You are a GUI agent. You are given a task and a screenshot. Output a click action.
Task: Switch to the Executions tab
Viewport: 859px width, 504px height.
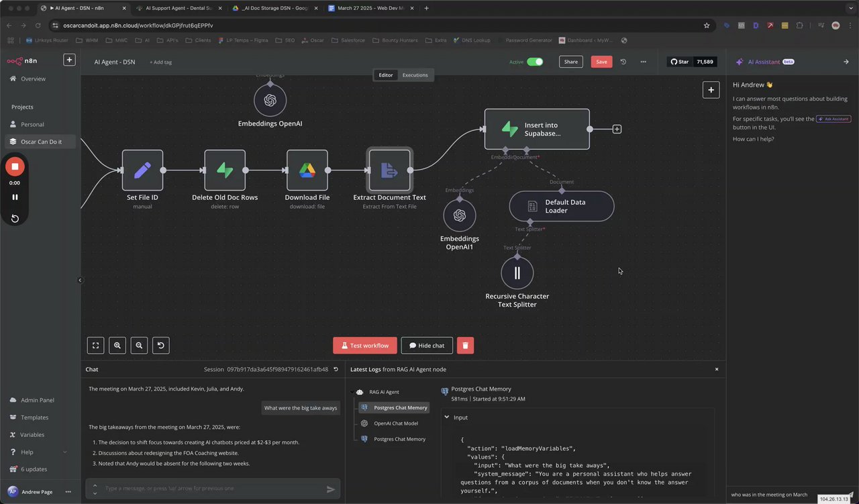coord(415,75)
